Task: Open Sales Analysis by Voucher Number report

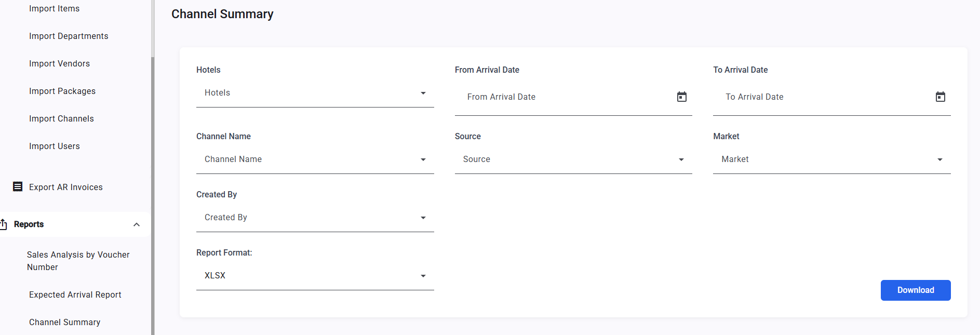Action: coord(78,261)
